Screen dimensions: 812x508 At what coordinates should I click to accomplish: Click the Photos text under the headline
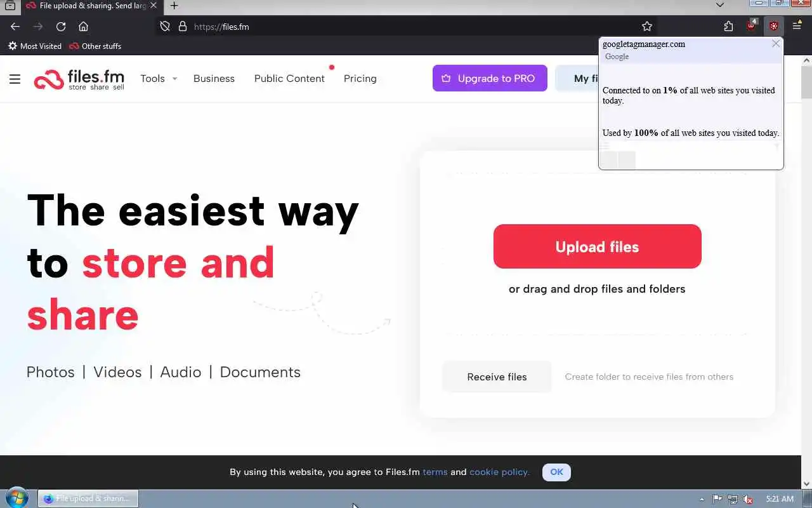tap(51, 372)
